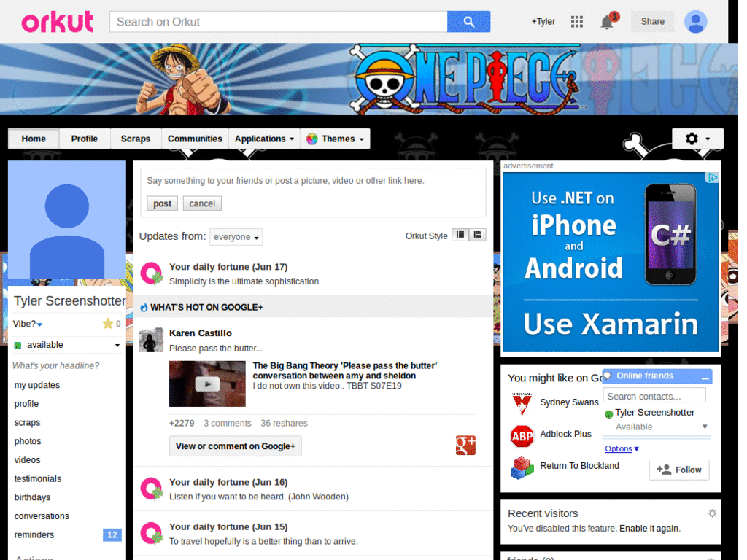Click the vibe star rating icon
The image size is (747, 560).
108,324
